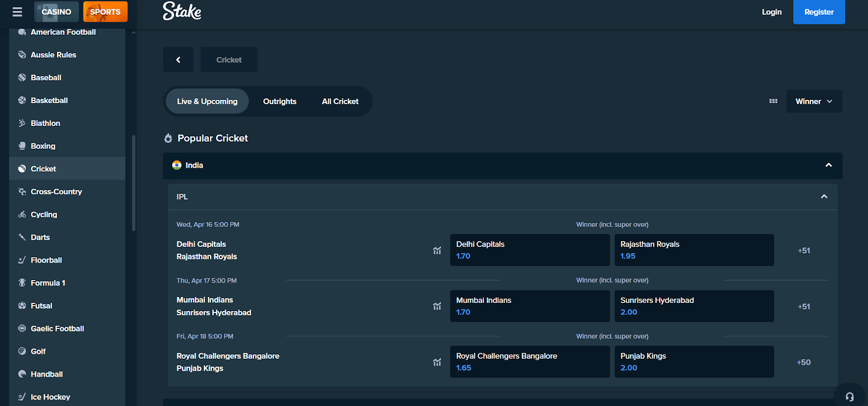
Task: Switch to the Casino section
Action: [56, 11]
